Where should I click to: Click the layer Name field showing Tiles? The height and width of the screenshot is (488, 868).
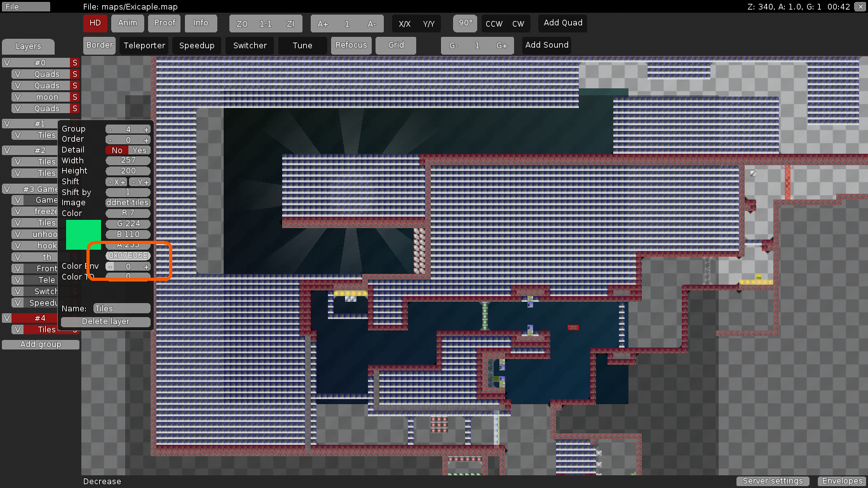121,308
